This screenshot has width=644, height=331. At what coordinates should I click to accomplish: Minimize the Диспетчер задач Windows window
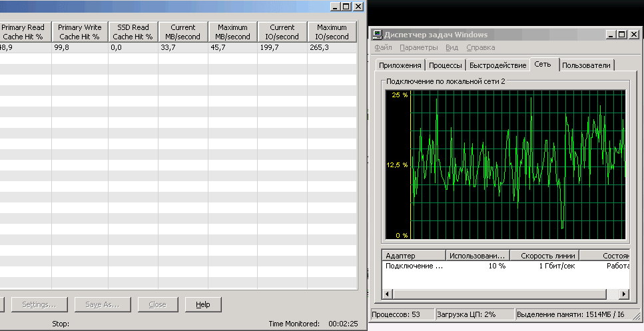(611, 35)
